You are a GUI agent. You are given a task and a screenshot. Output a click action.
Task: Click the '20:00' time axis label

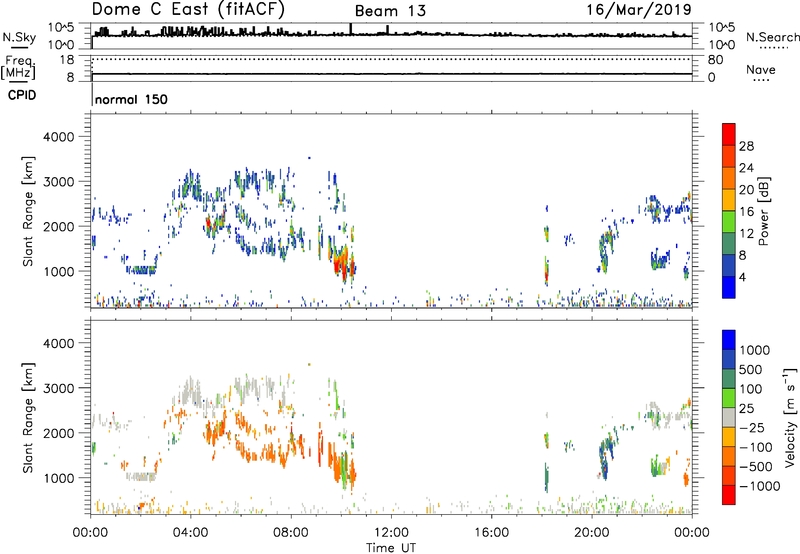coord(591,533)
